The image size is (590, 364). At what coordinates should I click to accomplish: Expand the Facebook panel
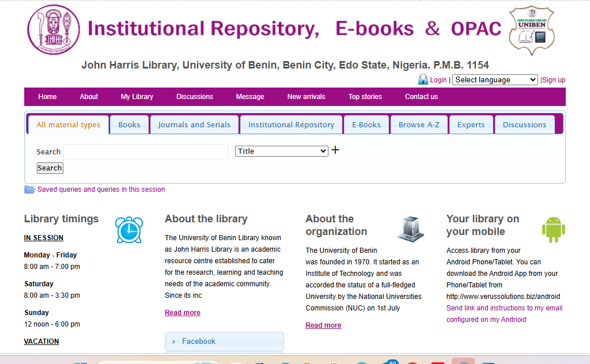tap(224, 341)
